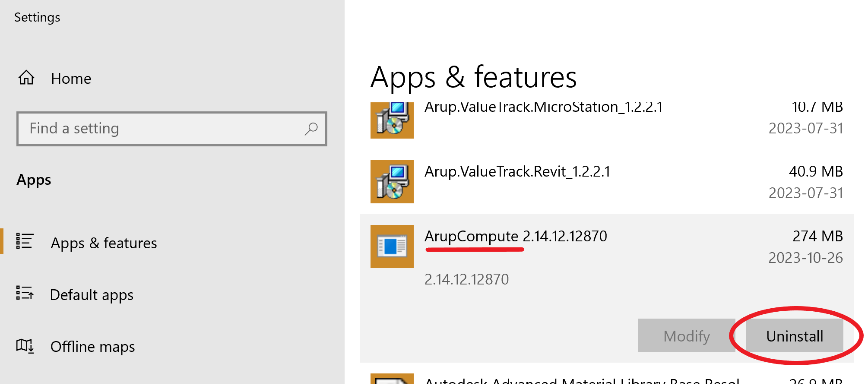Click Arup.ValueTrack.Revit installer icon

(392, 182)
